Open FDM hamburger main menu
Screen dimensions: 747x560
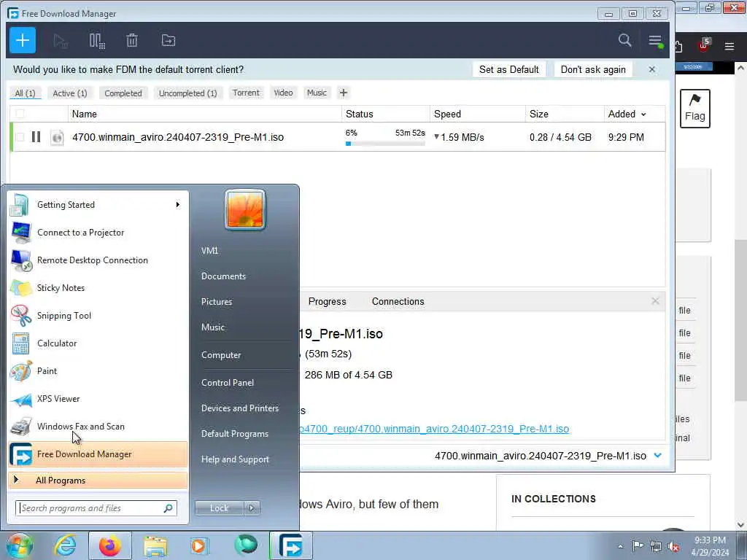click(x=656, y=41)
